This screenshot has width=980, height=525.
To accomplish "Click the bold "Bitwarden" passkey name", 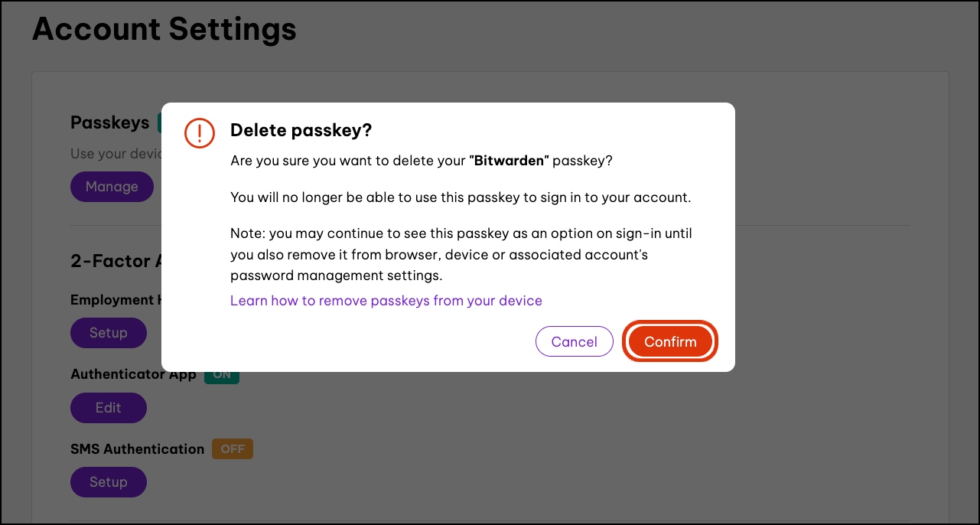I will (x=509, y=161).
